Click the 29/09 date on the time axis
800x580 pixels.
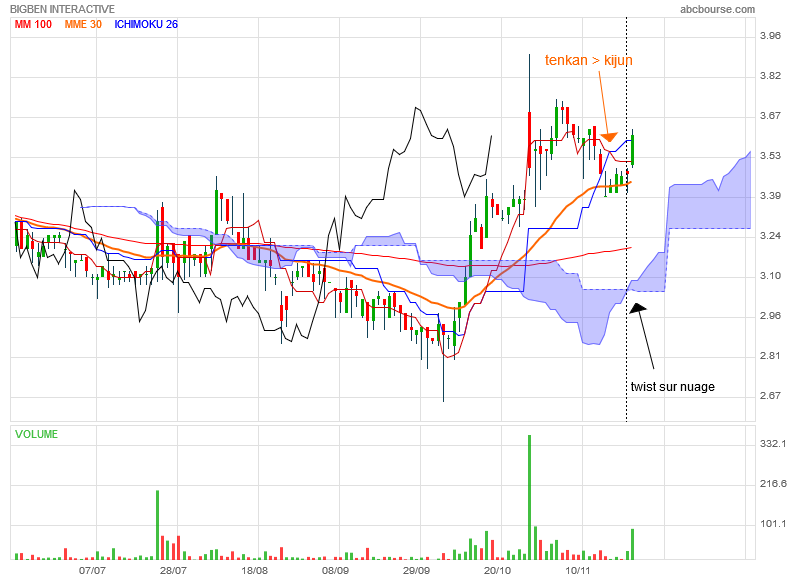tap(416, 570)
